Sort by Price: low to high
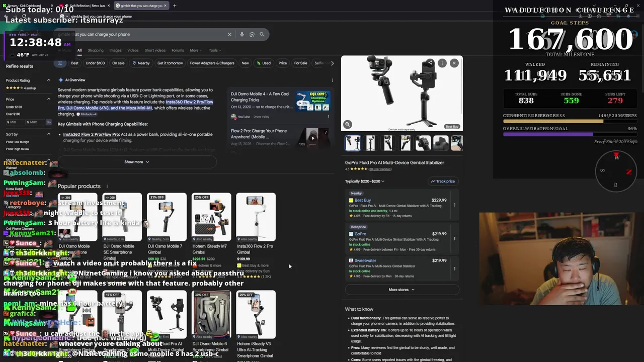 click(x=18, y=142)
